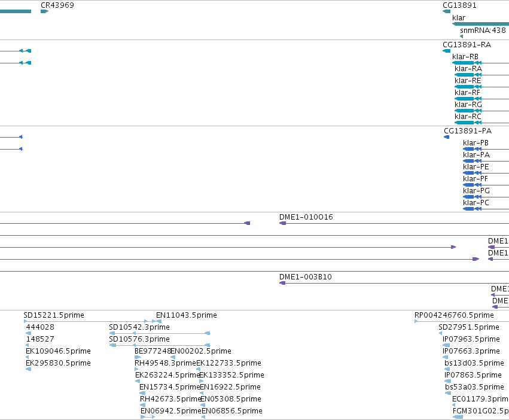Click the klar gene bar glyph
The image size is (509, 420).
point(480,24)
